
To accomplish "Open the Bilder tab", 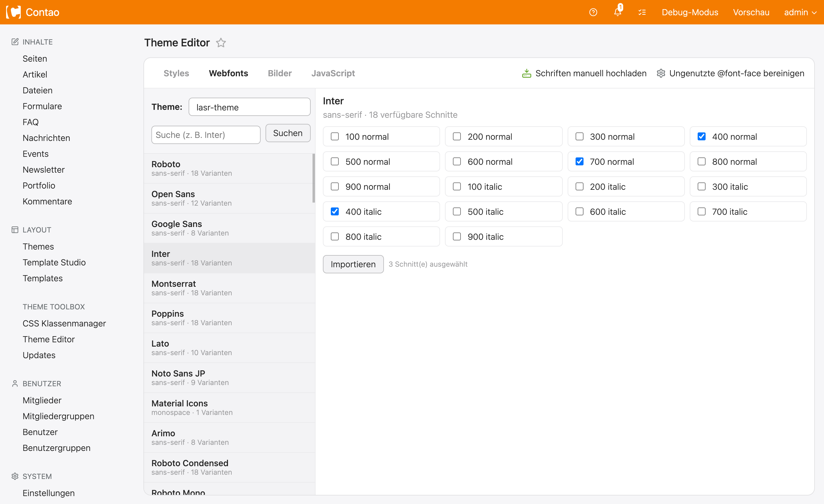I will tap(280, 73).
